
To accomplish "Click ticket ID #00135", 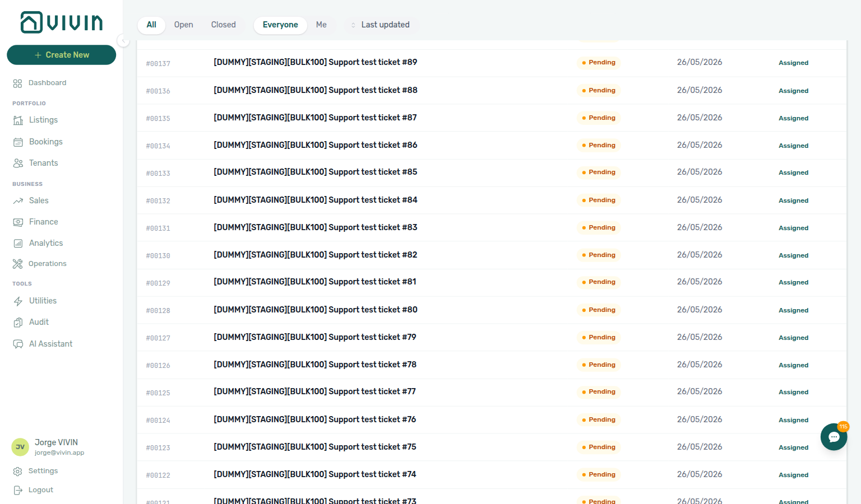I will tap(158, 119).
